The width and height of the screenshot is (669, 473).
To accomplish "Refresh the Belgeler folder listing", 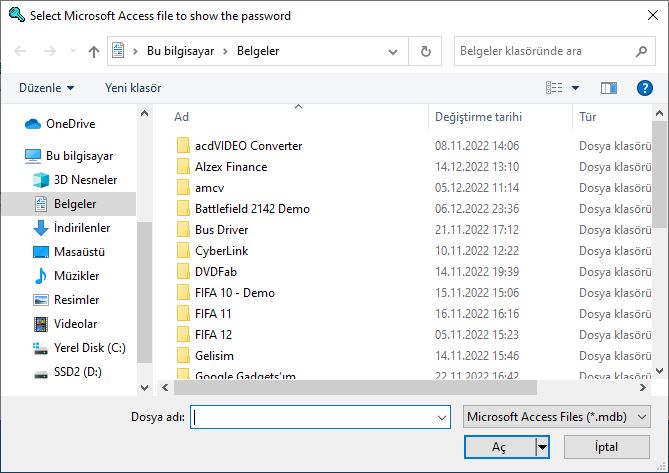I will tap(425, 52).
